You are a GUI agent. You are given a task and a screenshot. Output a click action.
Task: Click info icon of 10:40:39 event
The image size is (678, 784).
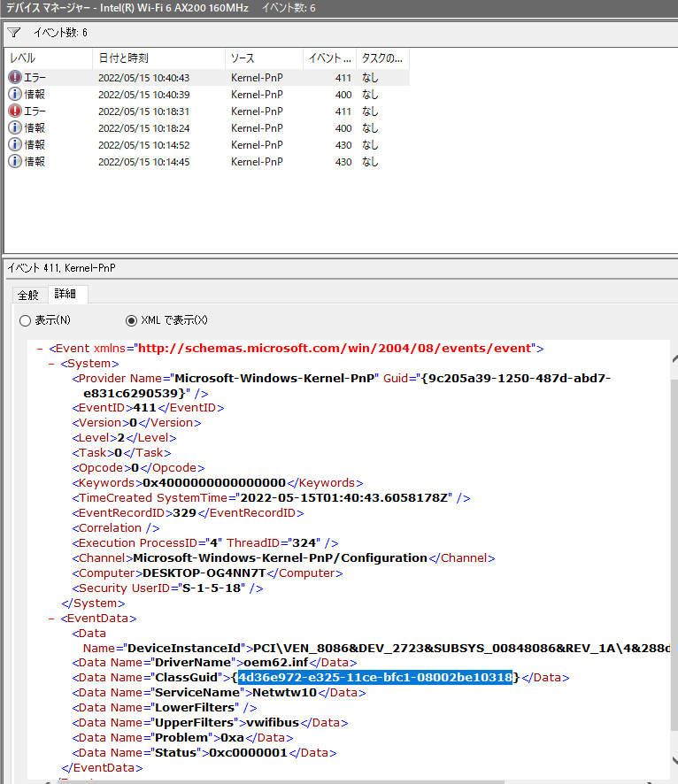click(x=15, y=95)
